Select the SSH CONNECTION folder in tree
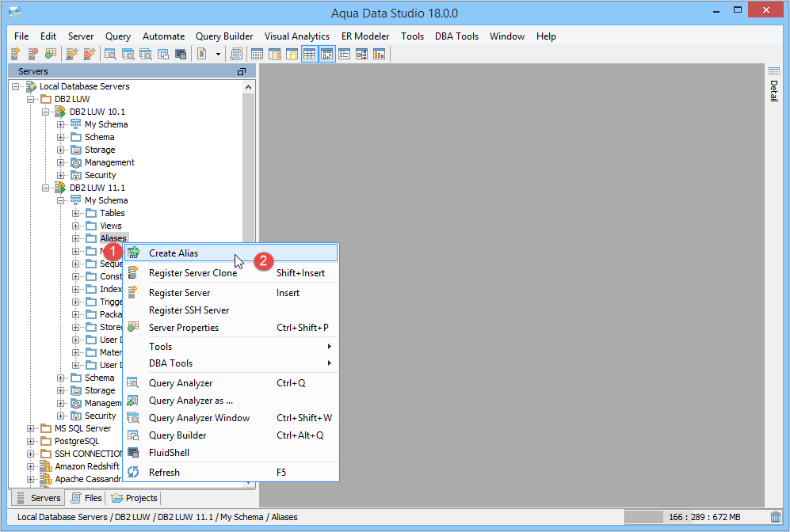The width and height of the screenshot is (790, 532). 88,454
